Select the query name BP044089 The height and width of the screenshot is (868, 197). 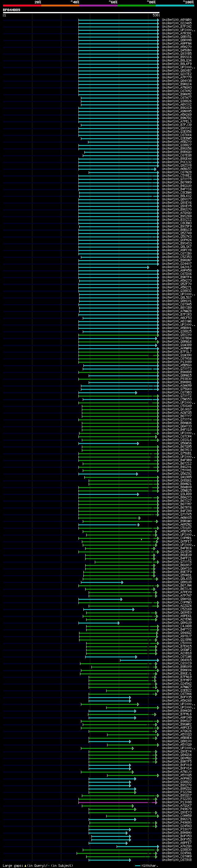coord(11,10)
